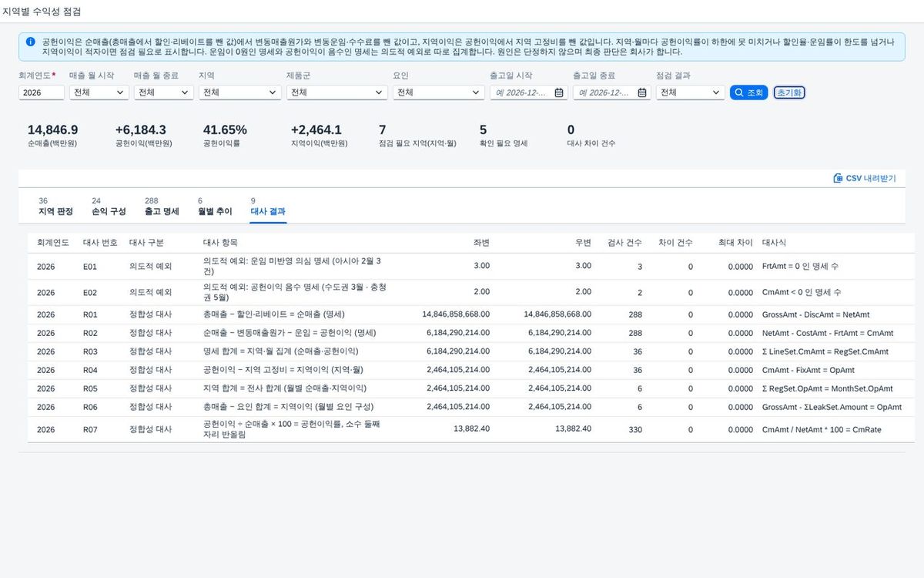This screenshot has width=924, height=578.
Task: Click the 대사 항목 column header
Action: tap(220, 243)
